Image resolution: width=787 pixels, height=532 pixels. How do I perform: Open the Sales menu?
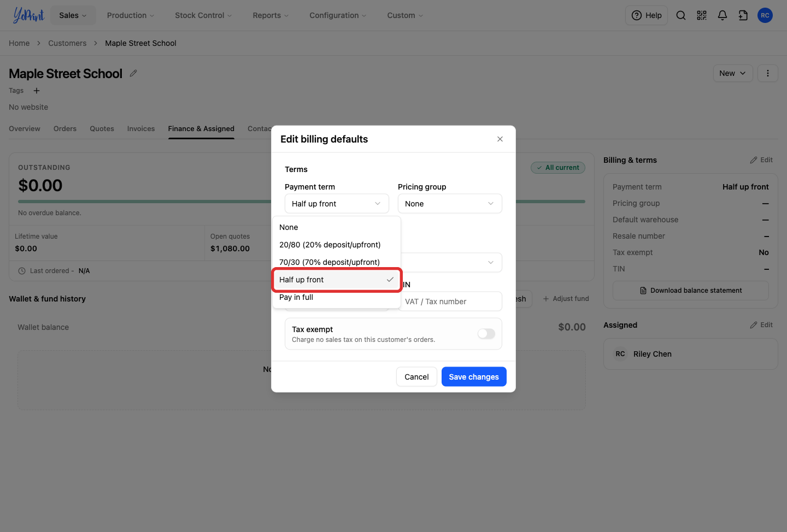[73, 15]
